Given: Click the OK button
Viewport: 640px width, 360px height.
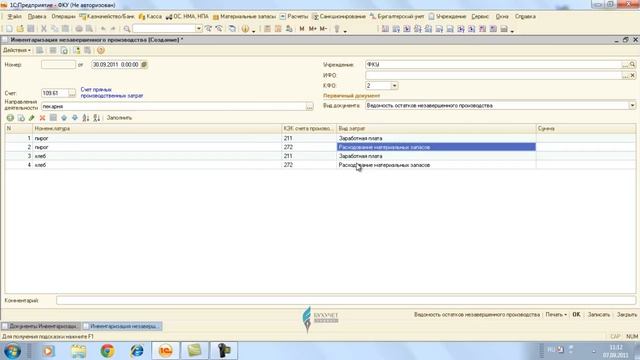Looking at the screenshot, I should click(576, 315).
